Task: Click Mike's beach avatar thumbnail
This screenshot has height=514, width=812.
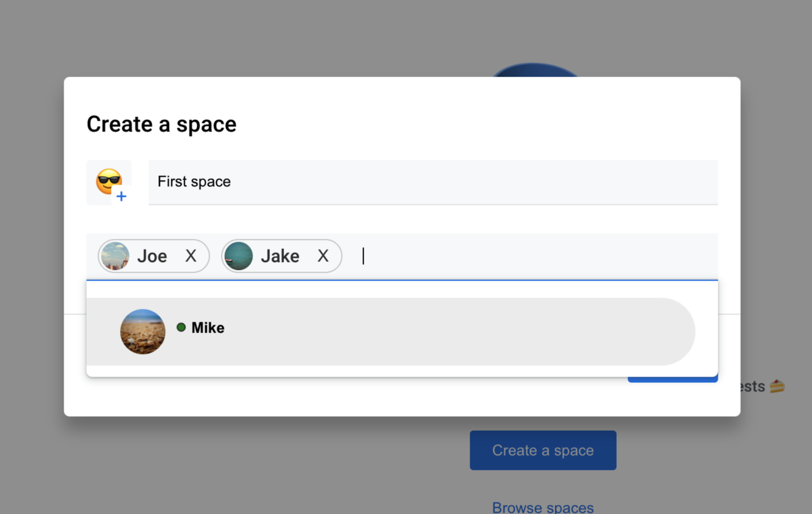Action: pyautogui.click(x=143, y=332)
